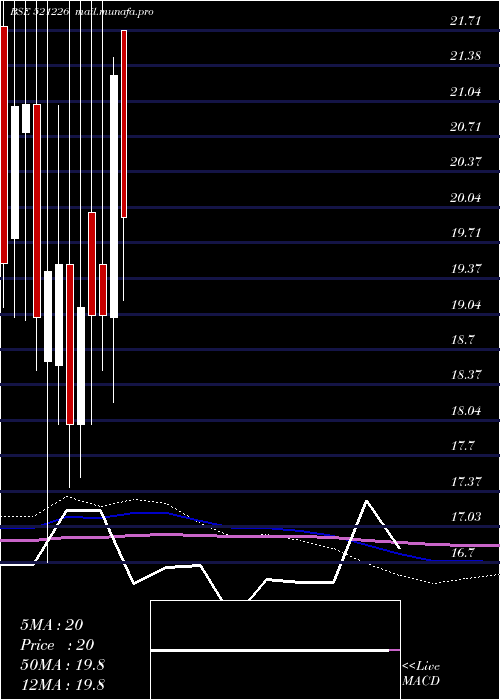Image resolution: width=500 pixels, height=700 pixels.
Task: Click the 21.71 price axis label
Action: pyautogui.click(x=466, y=21)
